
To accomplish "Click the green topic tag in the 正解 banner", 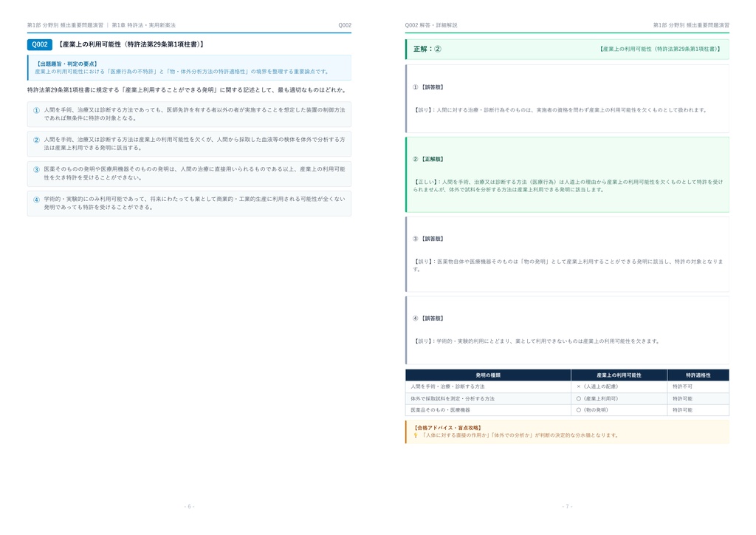I will [x=659, y=49].
